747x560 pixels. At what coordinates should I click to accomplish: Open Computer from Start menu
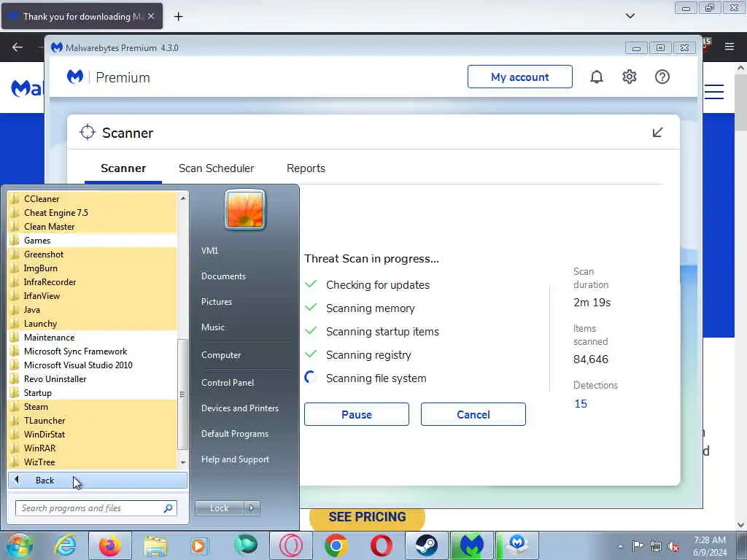[x=221, y=355]
